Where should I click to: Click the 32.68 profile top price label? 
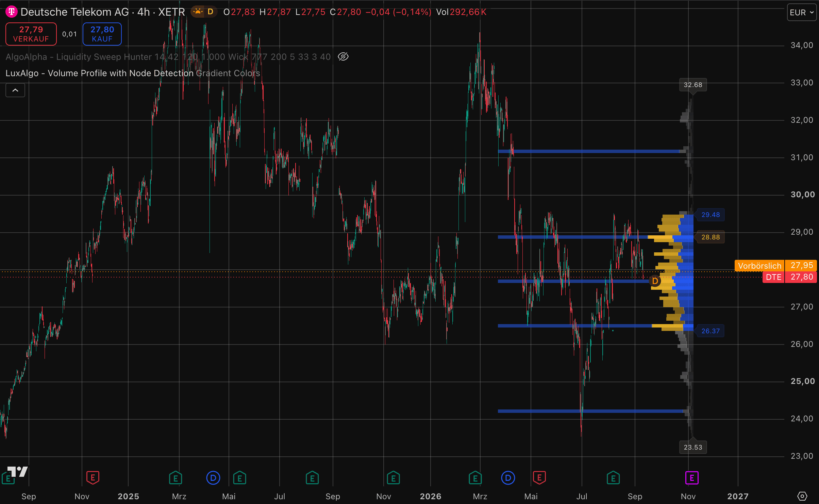(693, 85)
